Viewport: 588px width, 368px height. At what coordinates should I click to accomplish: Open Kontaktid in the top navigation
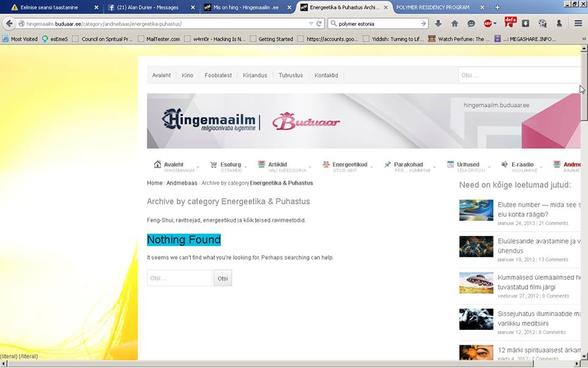326,75
